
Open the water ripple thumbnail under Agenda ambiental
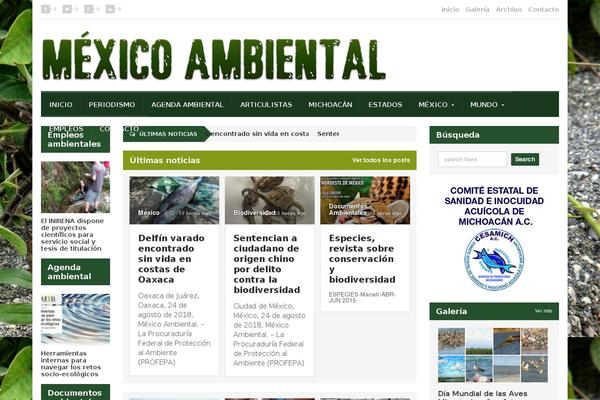pyautogui.click(x=75, y=319)
